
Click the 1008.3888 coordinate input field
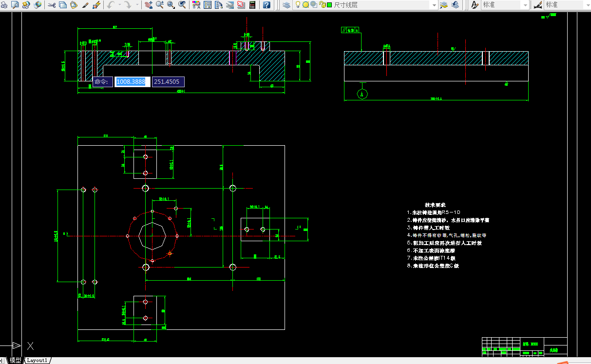[132, 82]
